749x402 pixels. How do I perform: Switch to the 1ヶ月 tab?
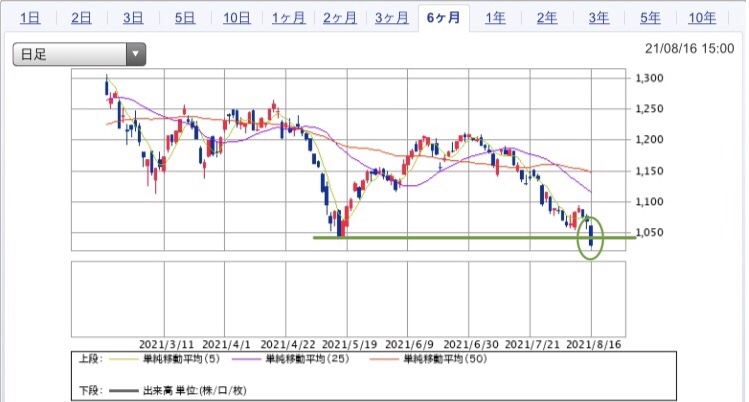287,18
